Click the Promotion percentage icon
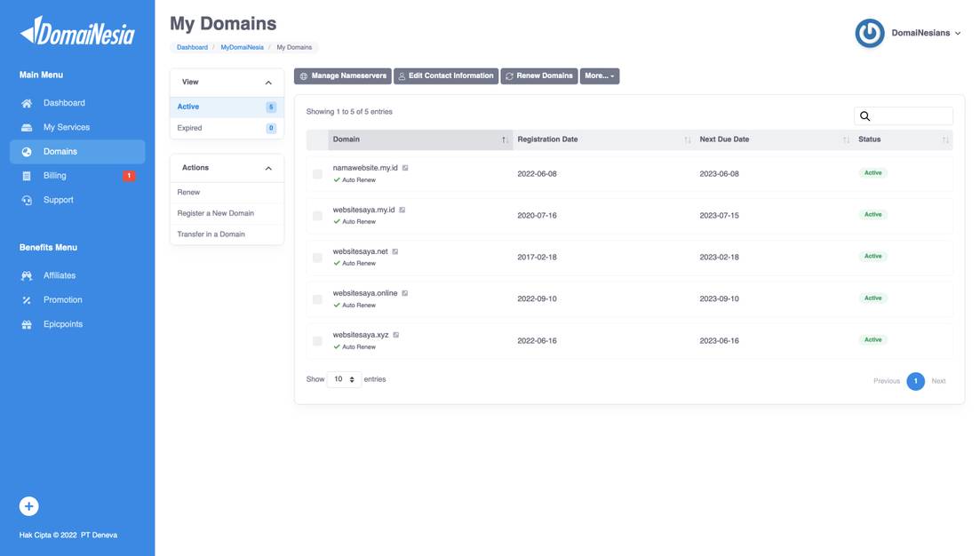This screenshot has height=556, width=980. point(28,299)
